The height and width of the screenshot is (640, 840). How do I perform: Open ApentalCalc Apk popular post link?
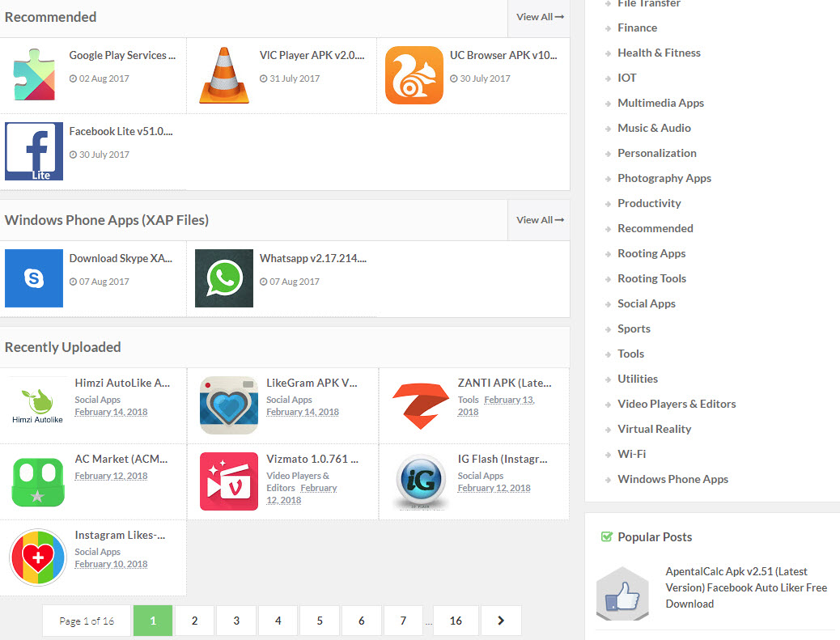746,587
